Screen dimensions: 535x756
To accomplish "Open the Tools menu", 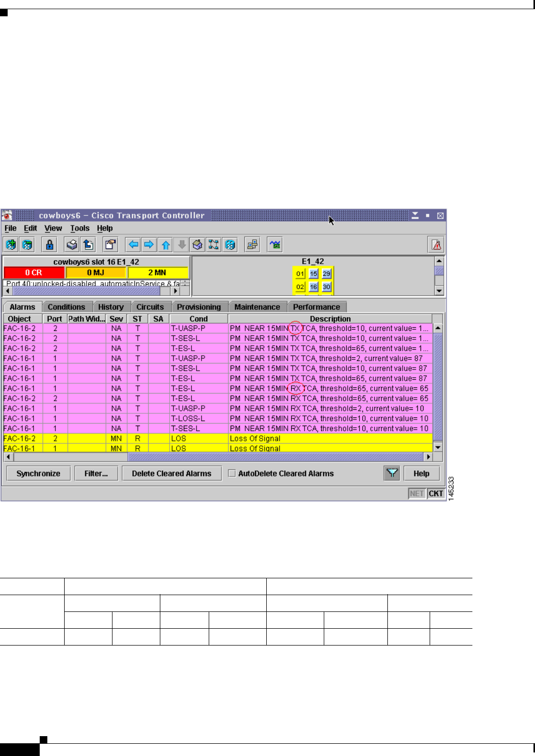I will [80, 228].
